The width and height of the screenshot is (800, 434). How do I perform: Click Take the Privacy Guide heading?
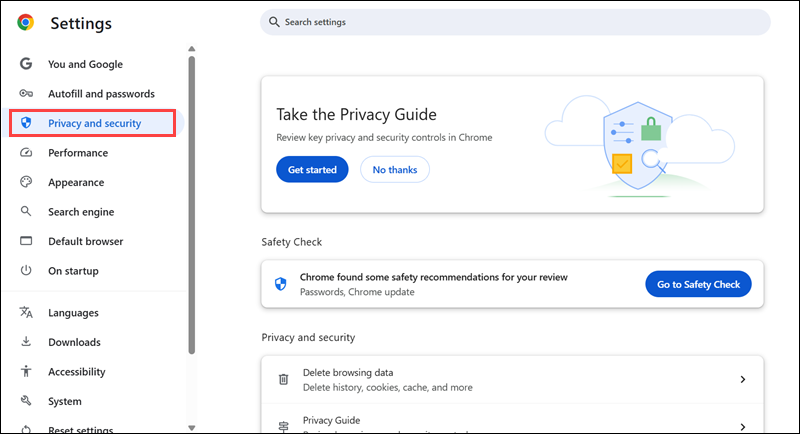[x=356, y=114]
